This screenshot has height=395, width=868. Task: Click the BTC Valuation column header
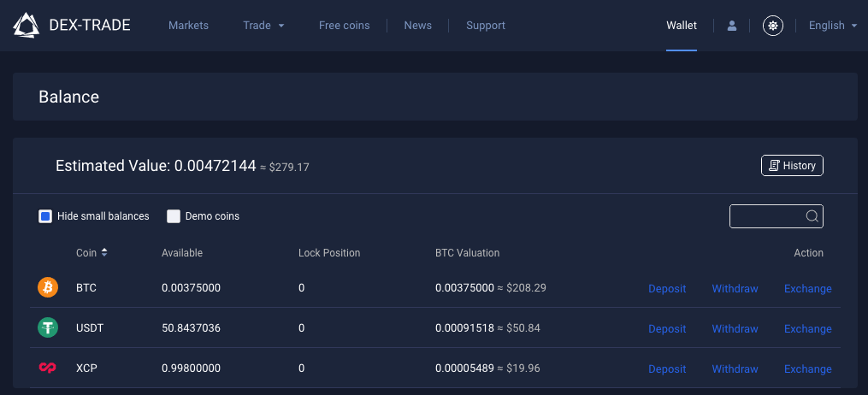(x=467, y=253)
